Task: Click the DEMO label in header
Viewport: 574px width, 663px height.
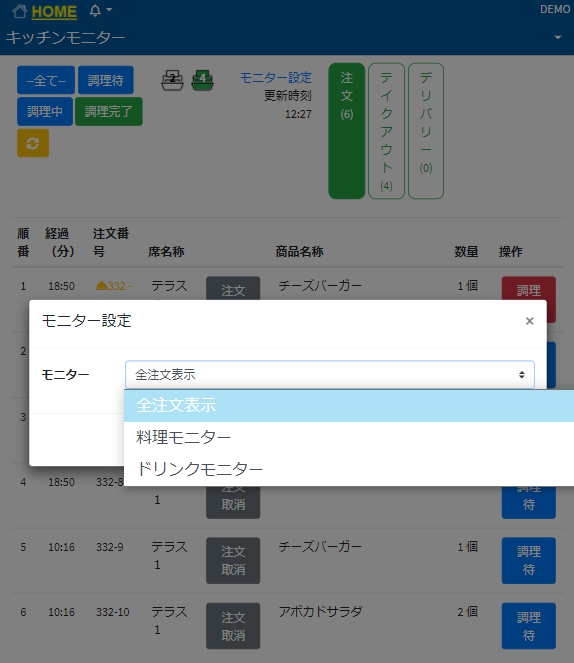Action: (555, 9)
